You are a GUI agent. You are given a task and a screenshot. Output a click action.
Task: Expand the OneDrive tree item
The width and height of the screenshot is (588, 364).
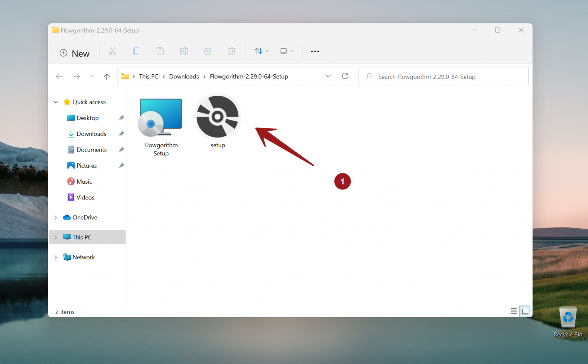coord(56,217)
